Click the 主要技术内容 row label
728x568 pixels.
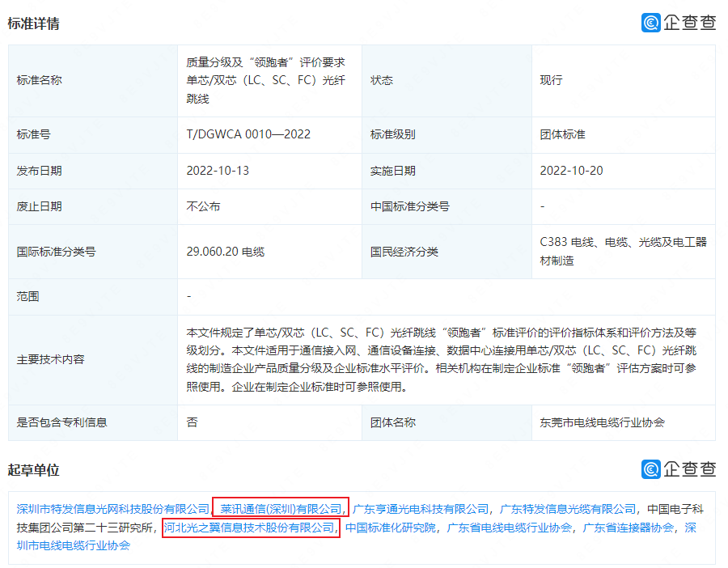point(51,359)
